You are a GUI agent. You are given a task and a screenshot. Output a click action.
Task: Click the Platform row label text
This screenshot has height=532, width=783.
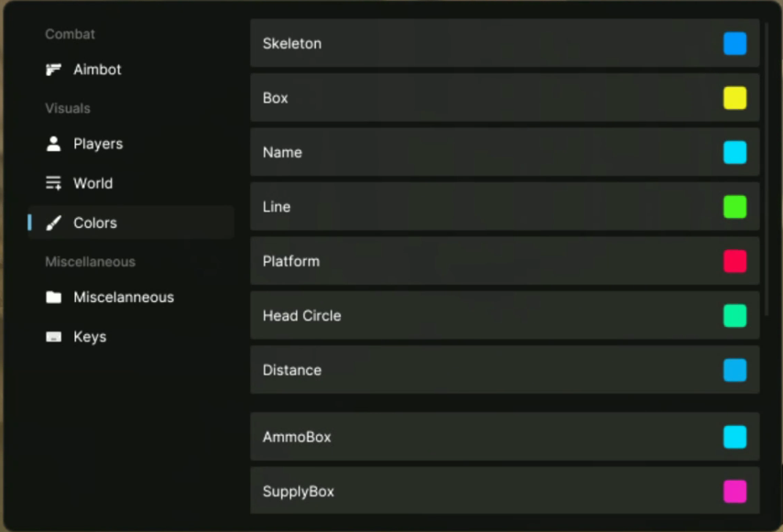(290, 262)
